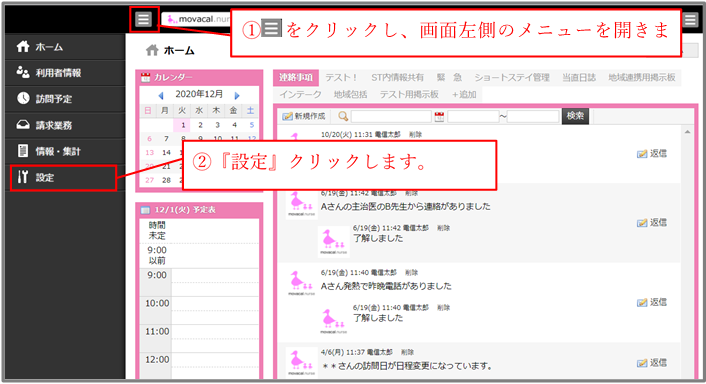The width and height of the screenshot is (706, 384).
Task: Switch to the テスト！ tab
Action: 341,77
